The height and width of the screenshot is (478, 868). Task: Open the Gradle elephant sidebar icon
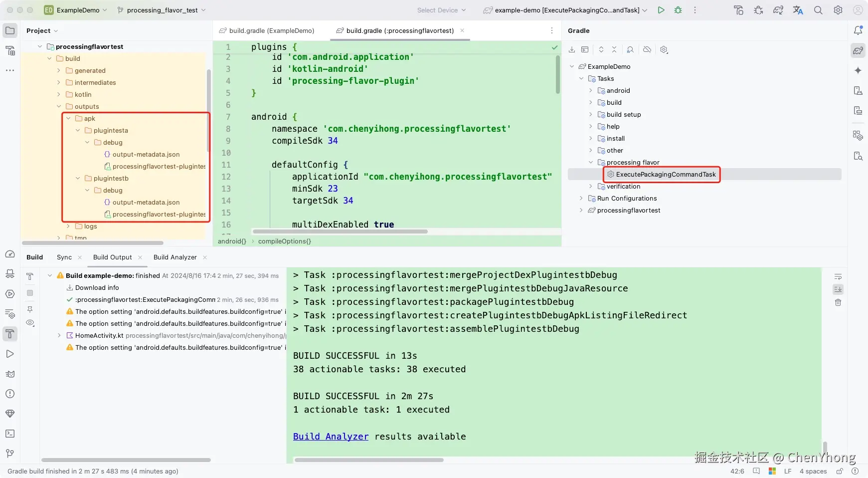pyautogui.click(x=858, y=50)
